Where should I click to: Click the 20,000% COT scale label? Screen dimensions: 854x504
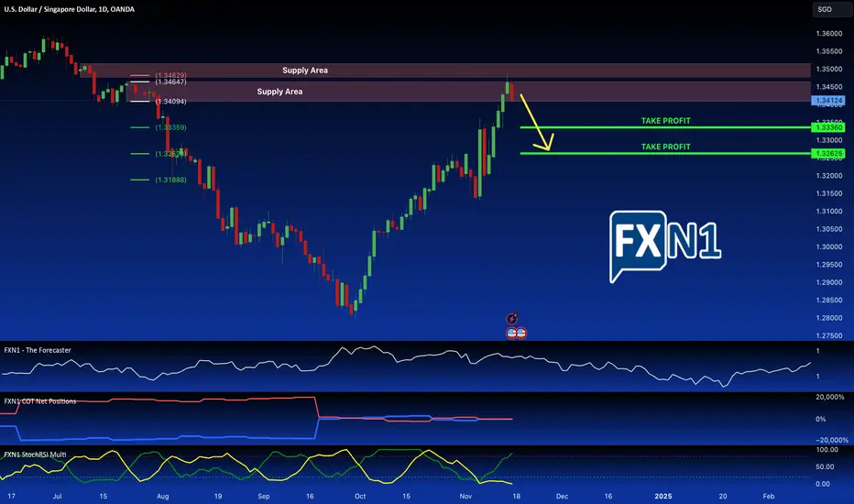pos(829,397)
